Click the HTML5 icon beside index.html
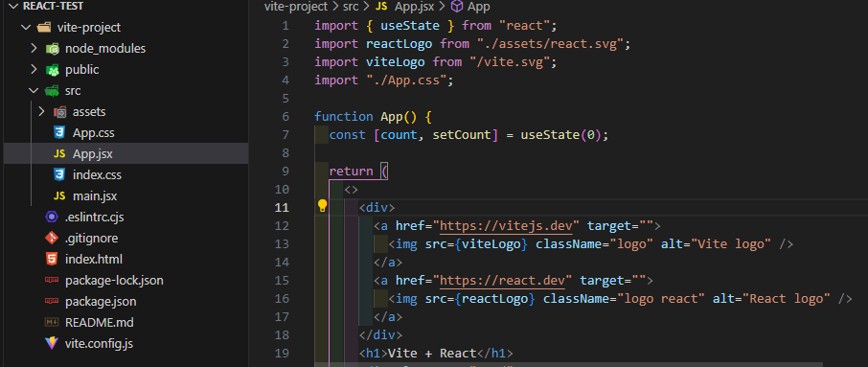 point(52,259)
